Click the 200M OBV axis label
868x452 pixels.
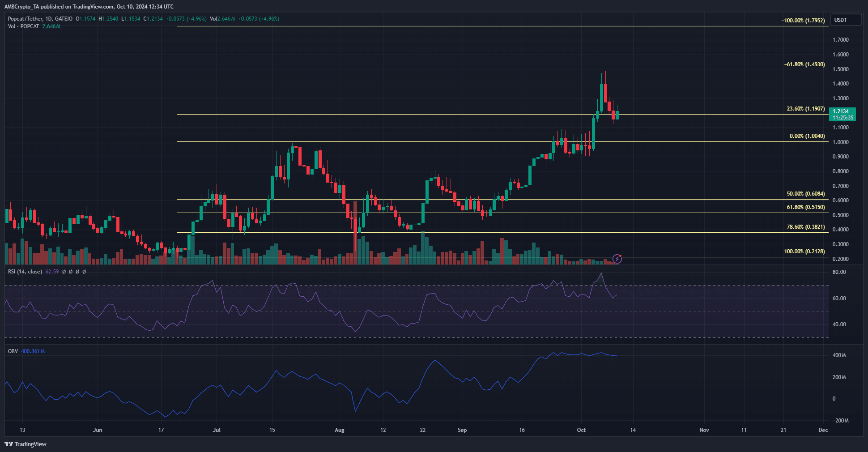[x=839, y=377]
